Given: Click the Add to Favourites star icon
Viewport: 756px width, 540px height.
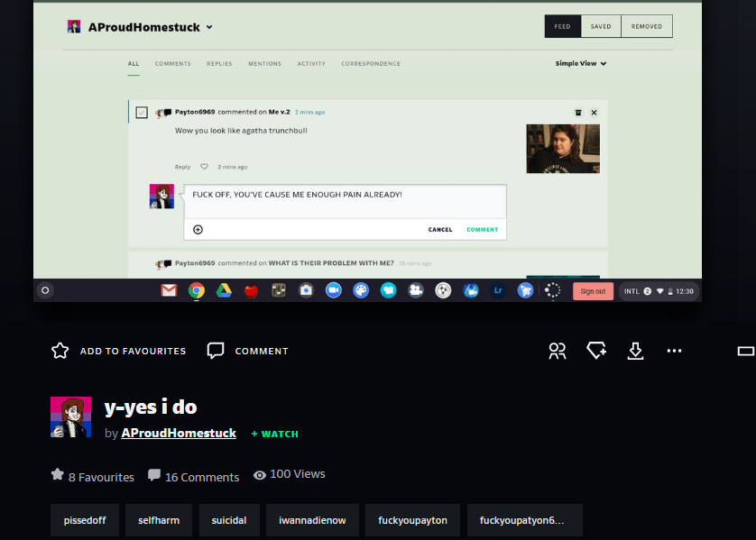Looking at the screenshot, I should coord(60,351).
